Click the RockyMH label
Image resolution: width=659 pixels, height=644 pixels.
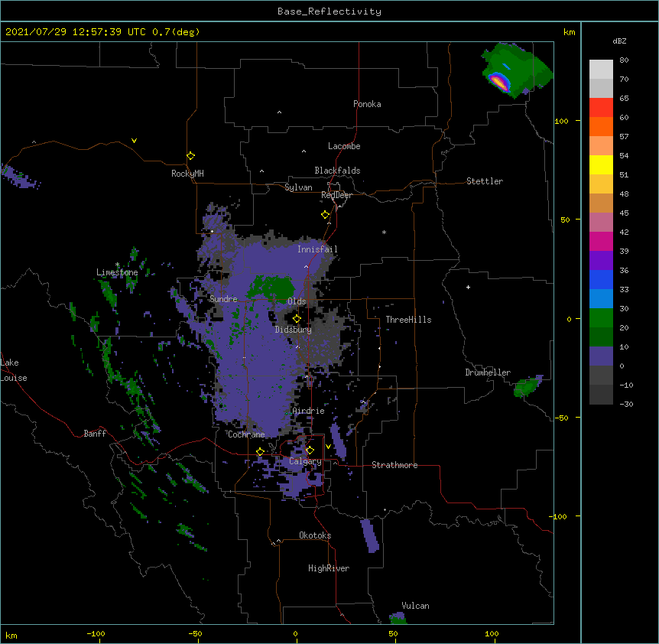coord(187,173)
